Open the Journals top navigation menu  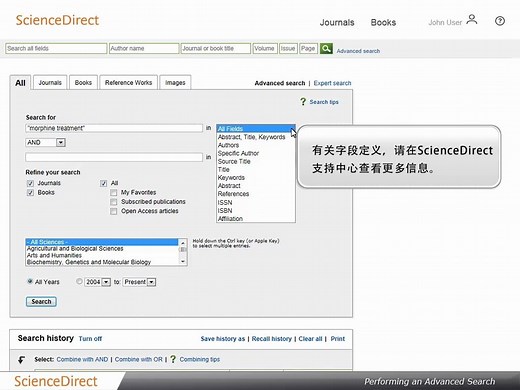[x=337, y=22]
